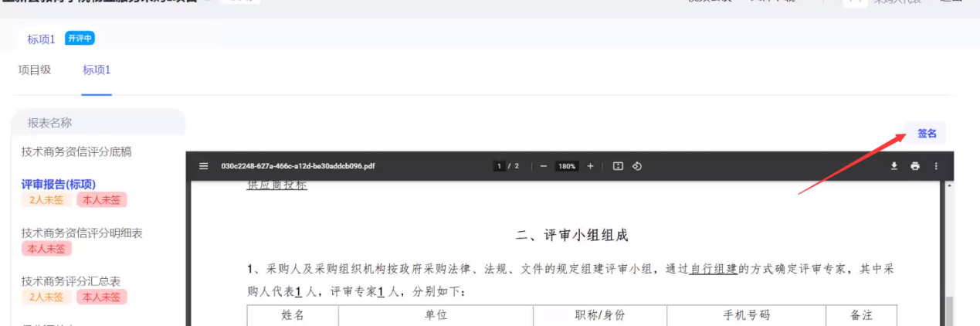The image size is (980, 326).
Task: Click the 180% zoom level field
Action: click(x=568, y=166)
